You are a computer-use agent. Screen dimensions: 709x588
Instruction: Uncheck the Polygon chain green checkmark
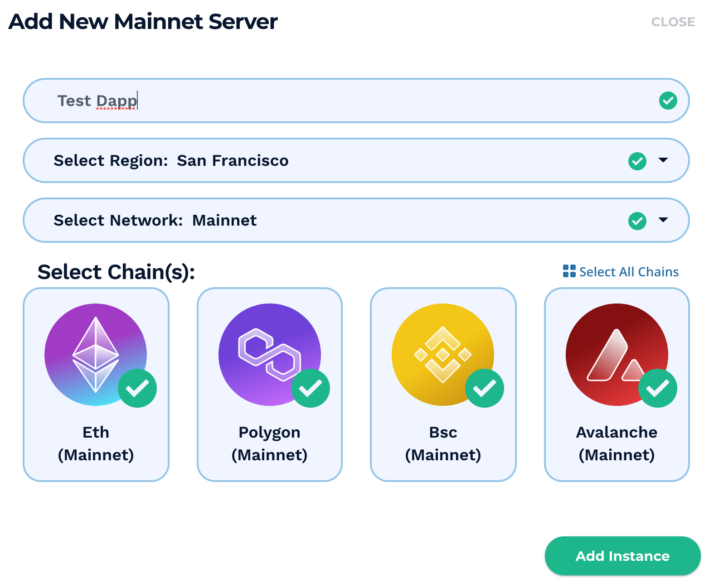tap(311, 388)
